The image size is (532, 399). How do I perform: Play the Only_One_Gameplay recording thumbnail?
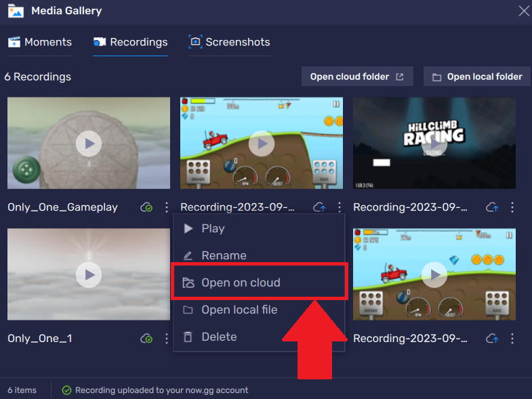point(89,143)
